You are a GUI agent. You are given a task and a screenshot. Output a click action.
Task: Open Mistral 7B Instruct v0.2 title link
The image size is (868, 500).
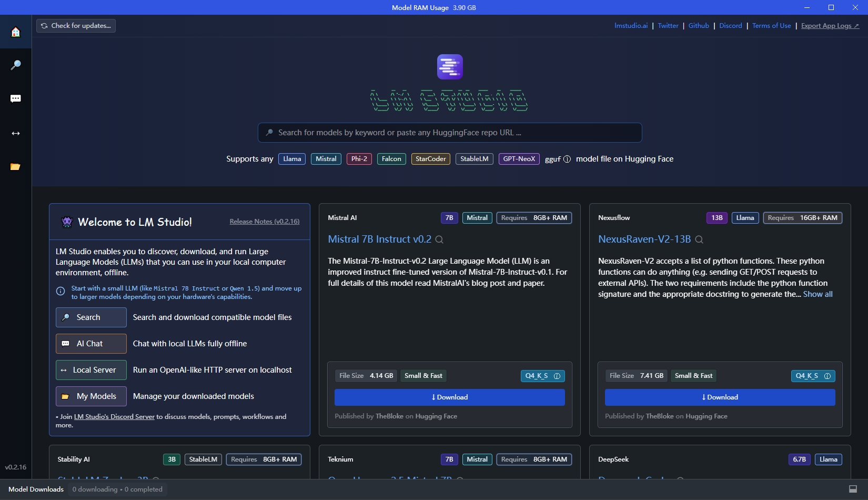(379, 239)
